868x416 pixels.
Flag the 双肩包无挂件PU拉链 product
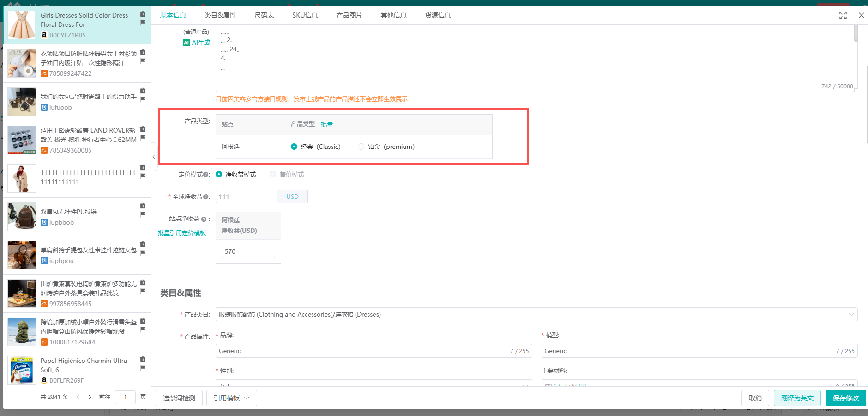click(143, 214)
